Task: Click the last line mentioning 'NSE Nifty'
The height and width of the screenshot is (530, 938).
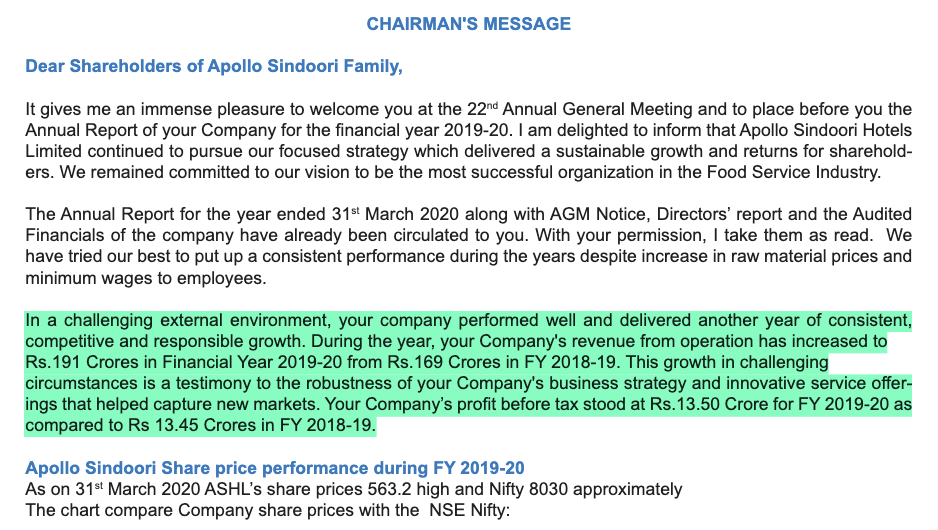Action: tap(268, 511)
